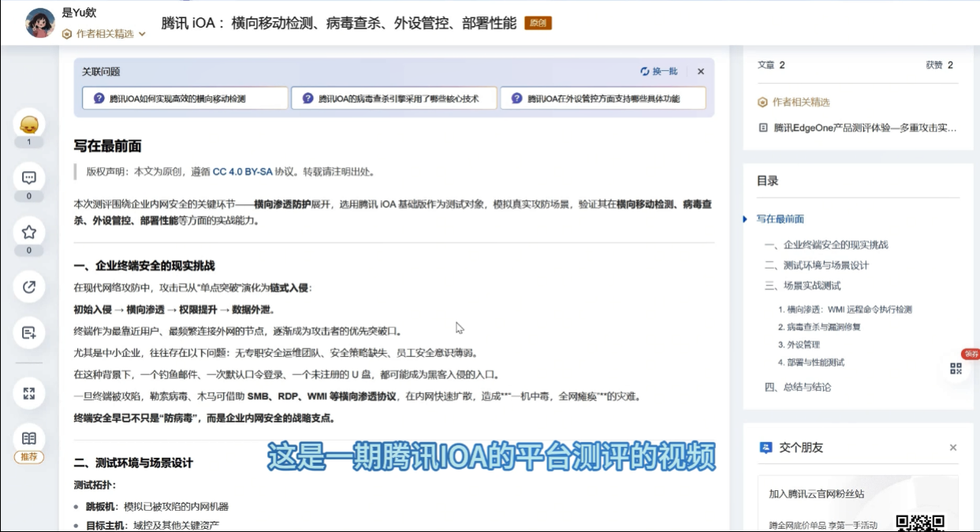The image size is (980, 532).
Task: Jump to 二、测试环境与场景设计 in contents
Action: click(817, 265)
